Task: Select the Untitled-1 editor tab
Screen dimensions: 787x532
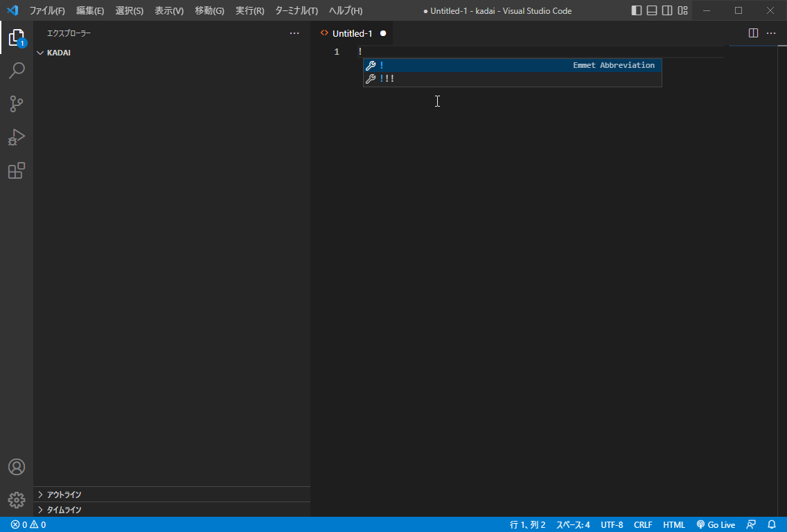Action: click(352, 33)
